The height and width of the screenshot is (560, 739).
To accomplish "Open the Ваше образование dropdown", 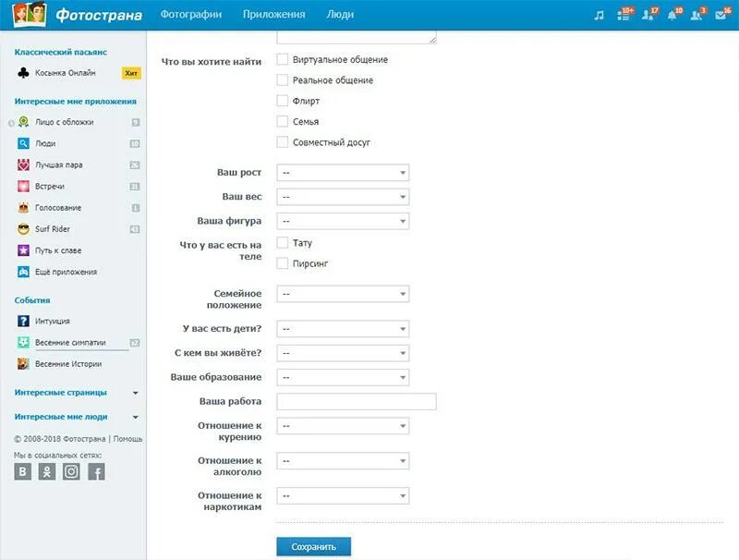I will point(343,377).
